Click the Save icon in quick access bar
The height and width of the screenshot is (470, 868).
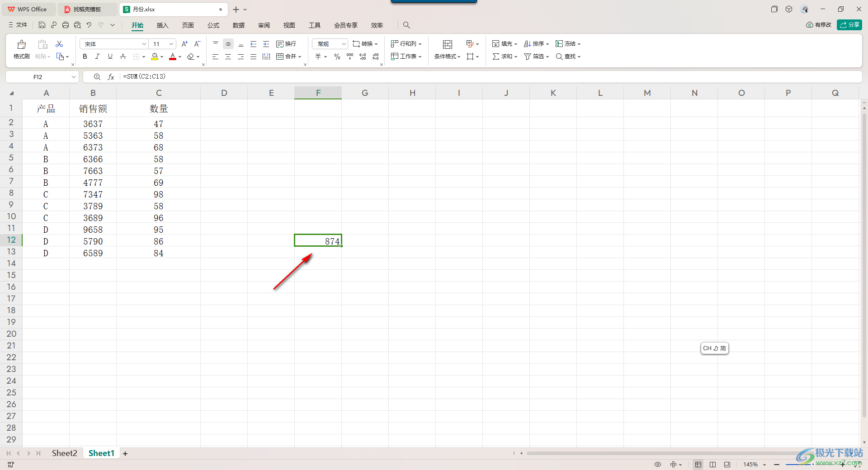coord(42,25)
